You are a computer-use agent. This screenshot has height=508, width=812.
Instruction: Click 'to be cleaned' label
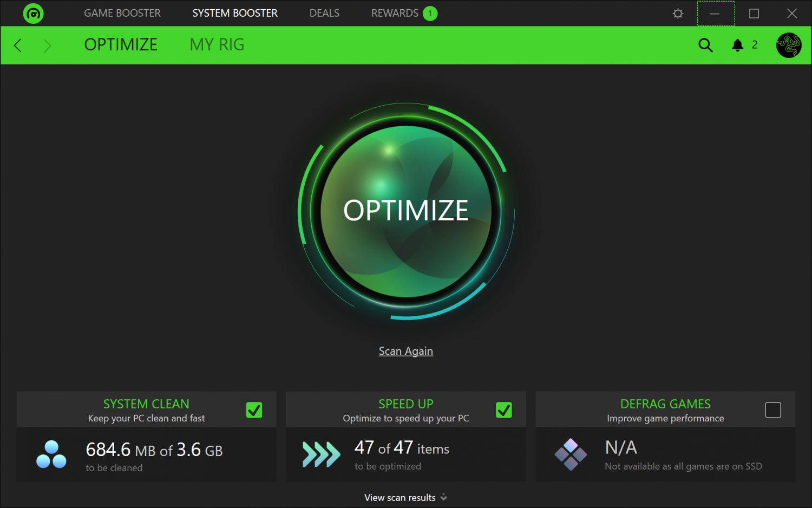[114, 468]
